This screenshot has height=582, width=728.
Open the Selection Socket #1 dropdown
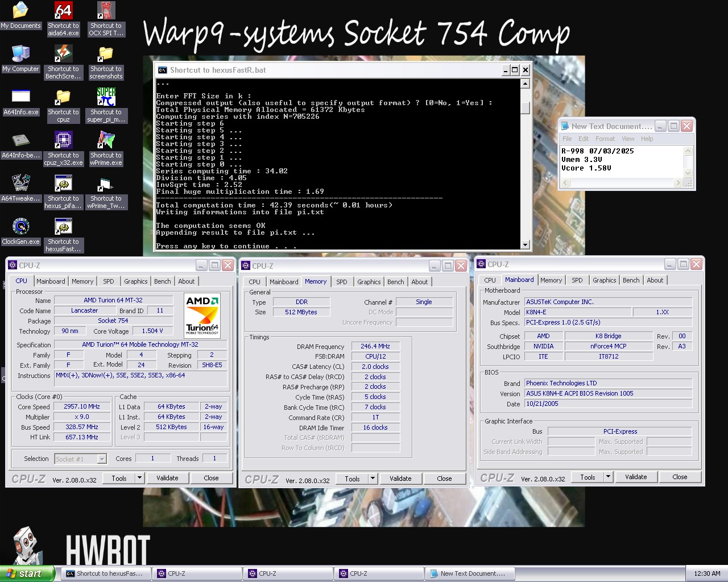coord(80,459)
